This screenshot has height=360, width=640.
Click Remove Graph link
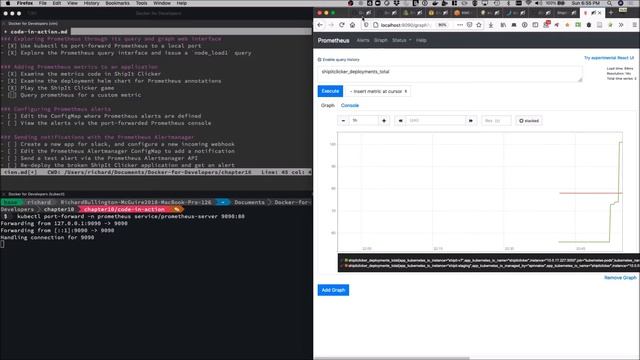(x=620, y=278)
